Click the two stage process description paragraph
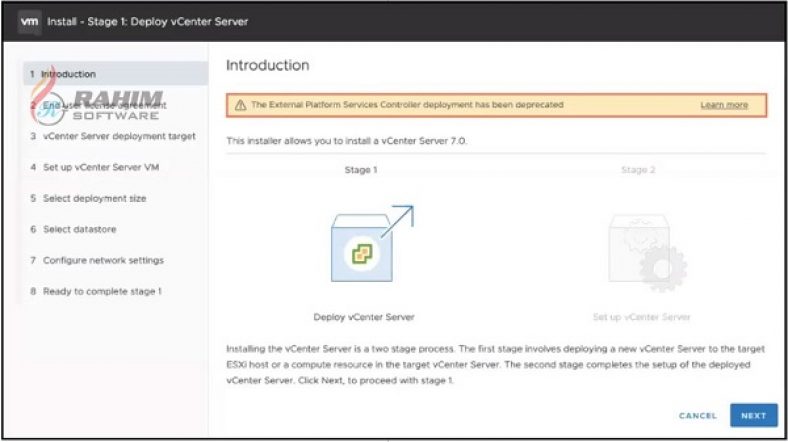 coord(496,364)
